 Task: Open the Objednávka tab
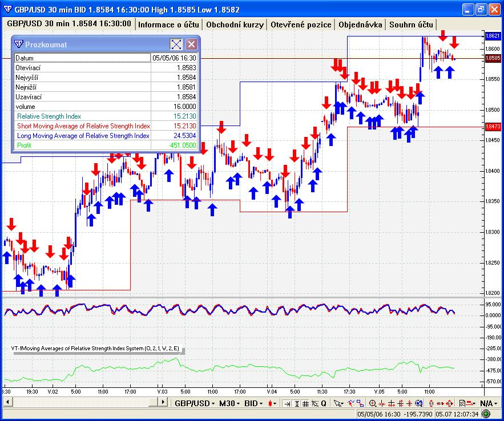360,25
